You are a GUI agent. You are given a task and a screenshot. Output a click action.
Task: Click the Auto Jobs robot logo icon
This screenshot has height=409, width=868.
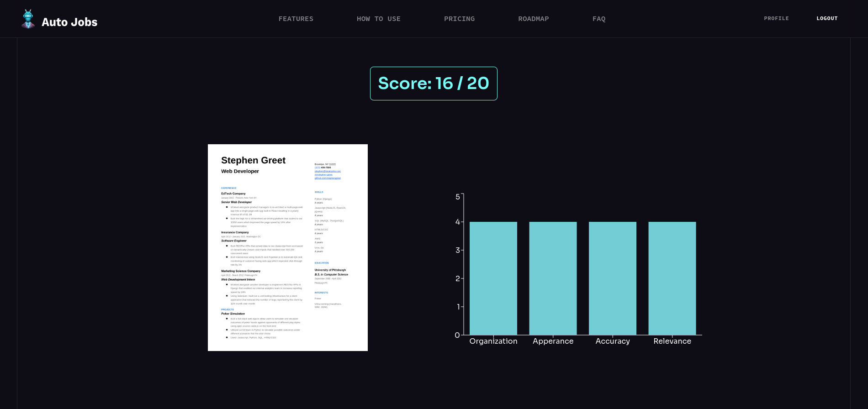coord(28,19)
